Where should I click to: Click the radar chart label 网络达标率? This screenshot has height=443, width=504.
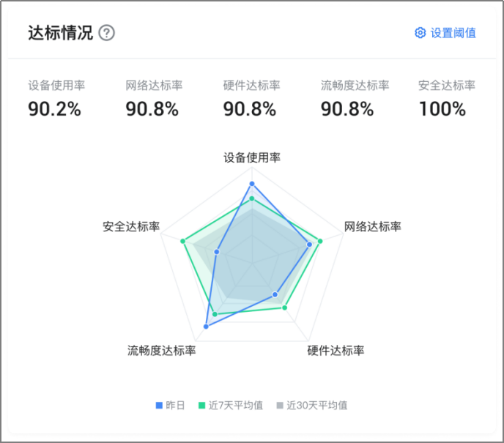373,226
